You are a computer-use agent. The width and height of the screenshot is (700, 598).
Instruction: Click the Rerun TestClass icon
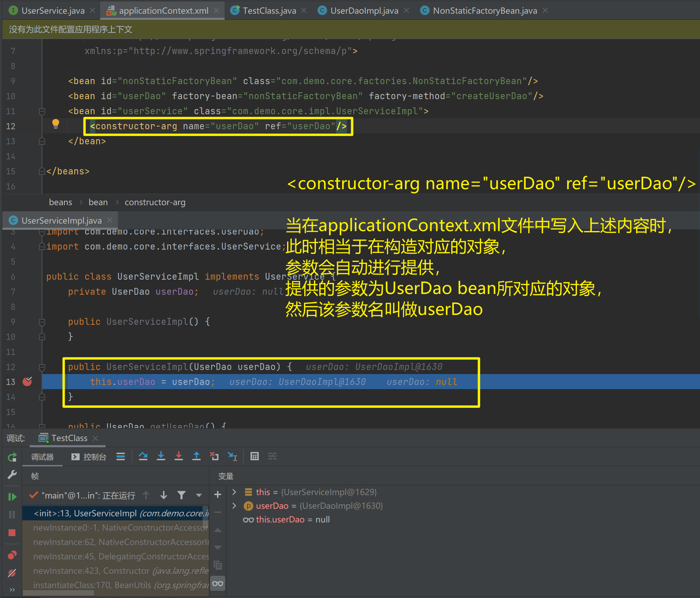(12, 457)
